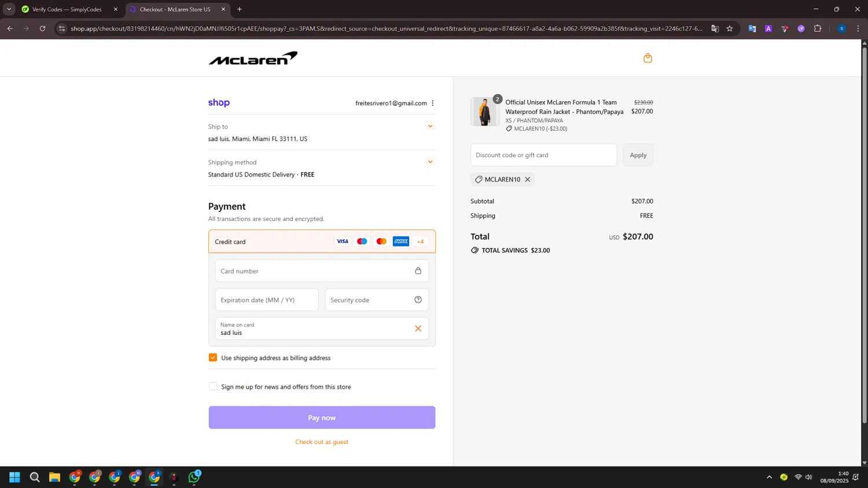Open the volume tray icon

809,477
